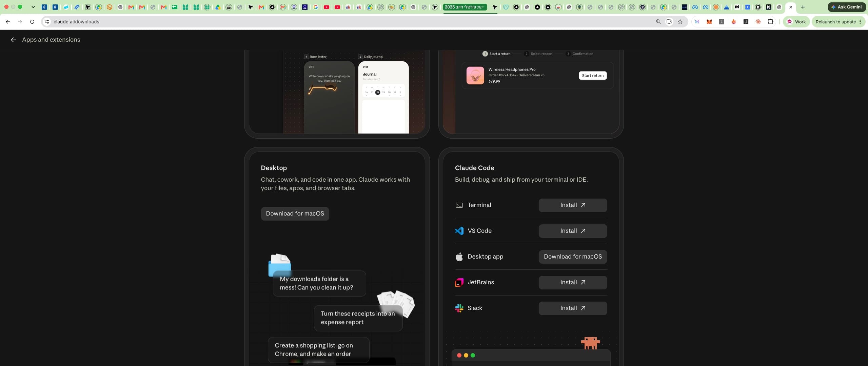Click the Journal phone mockup

383,97
